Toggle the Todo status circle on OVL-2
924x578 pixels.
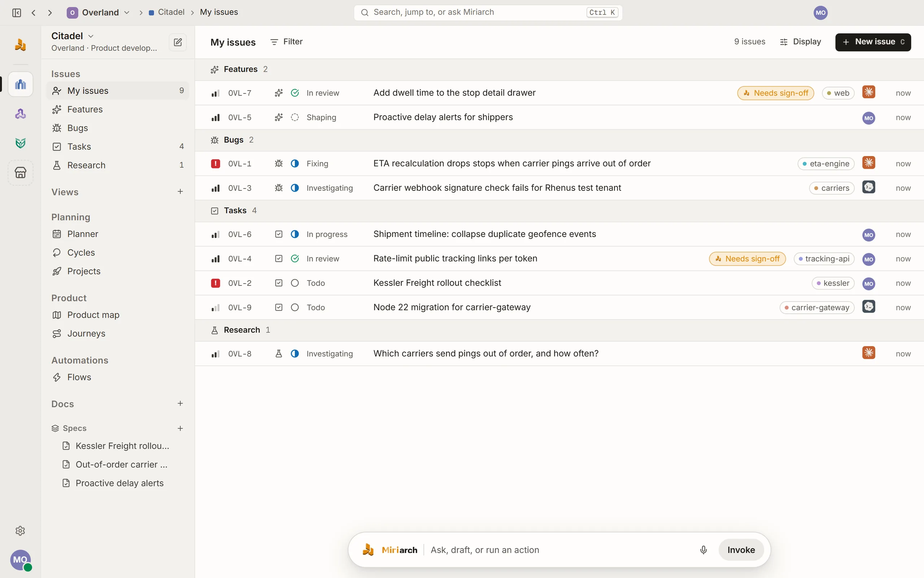coord(295,283)
